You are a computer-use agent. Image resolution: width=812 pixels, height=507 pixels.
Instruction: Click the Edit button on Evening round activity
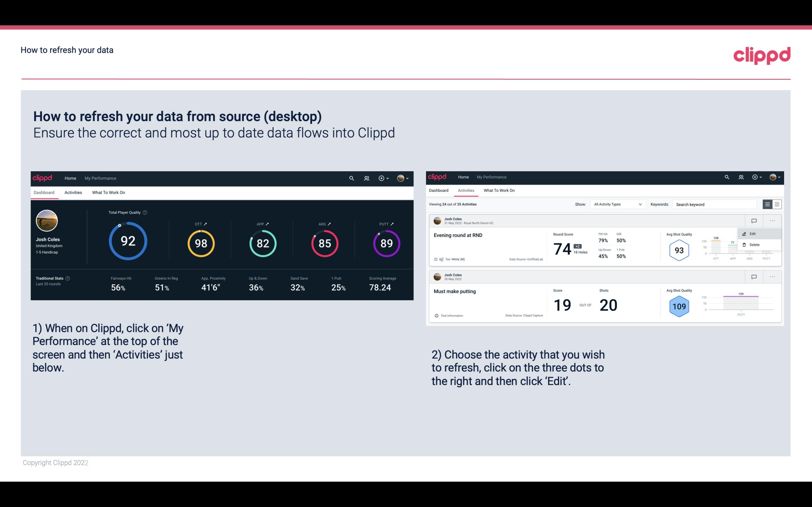tap(754, 233)
